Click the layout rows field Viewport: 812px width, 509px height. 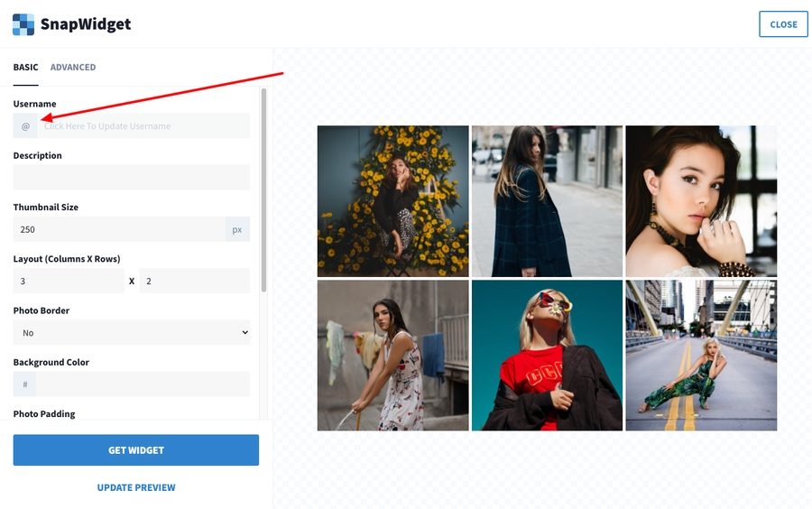click(x=195, y=281)
